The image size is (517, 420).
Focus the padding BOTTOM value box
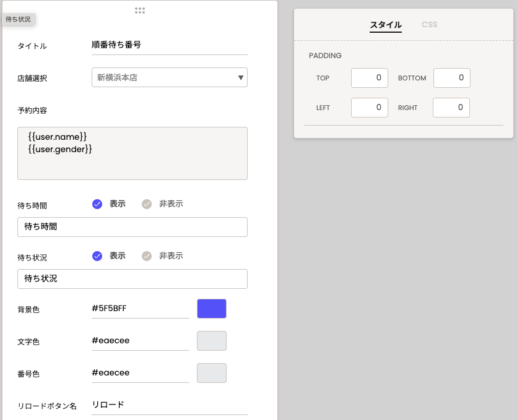[x=451, y=78]
